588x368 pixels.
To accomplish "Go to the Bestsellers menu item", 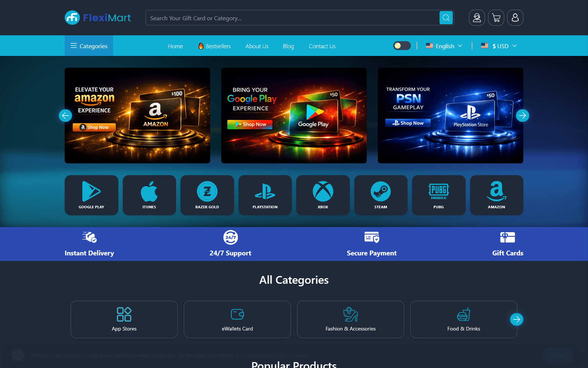I will point(215,46).
